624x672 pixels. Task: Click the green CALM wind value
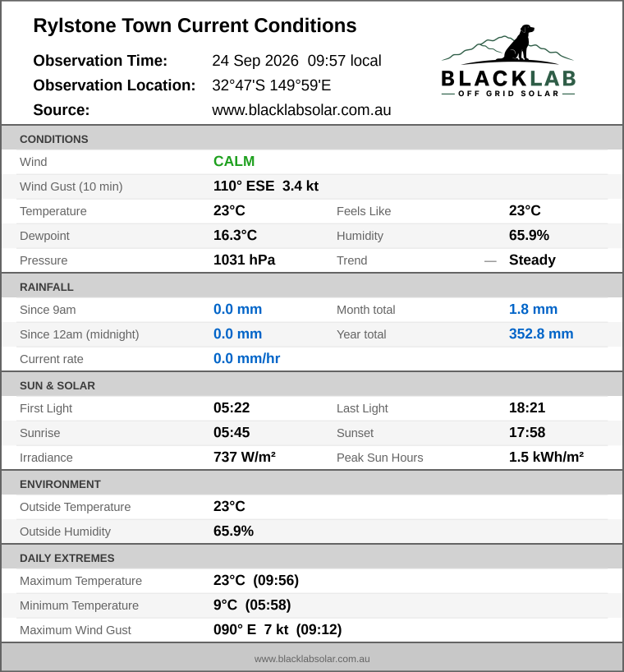tap(234, 161)
